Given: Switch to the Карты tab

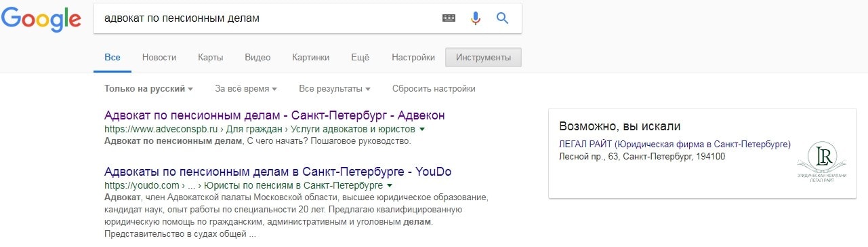Looking at the screenshot, I should pyautogui.click(x=211, y=58).
